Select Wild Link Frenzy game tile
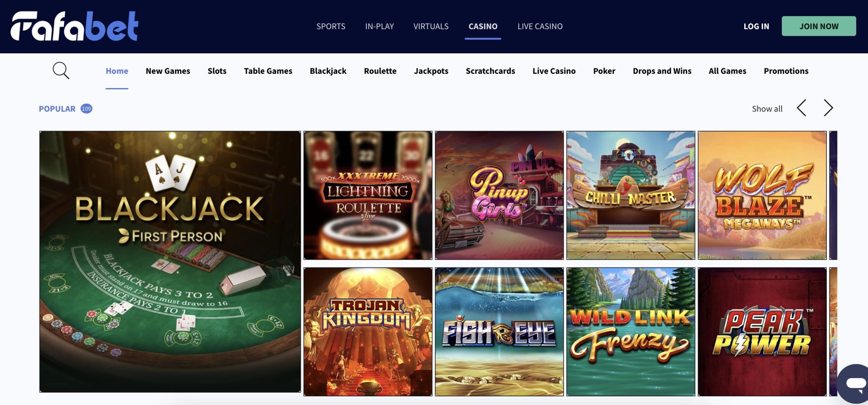Screen dimensions: 868x405 click(631, 332)
